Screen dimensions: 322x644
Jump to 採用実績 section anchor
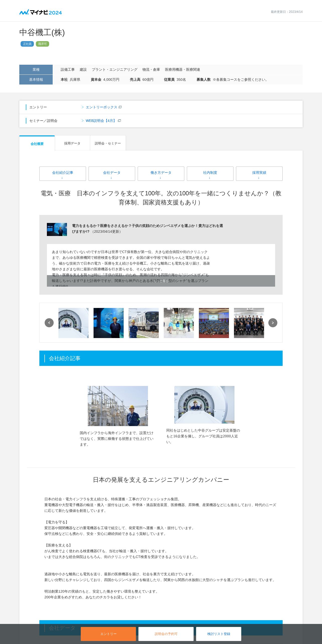[259, 174]
